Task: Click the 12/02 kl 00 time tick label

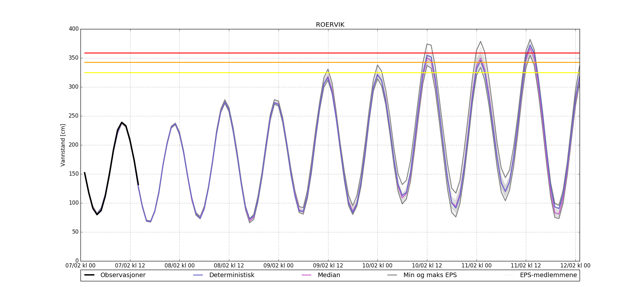Action: pyautogui.click(x=575, y=266)
